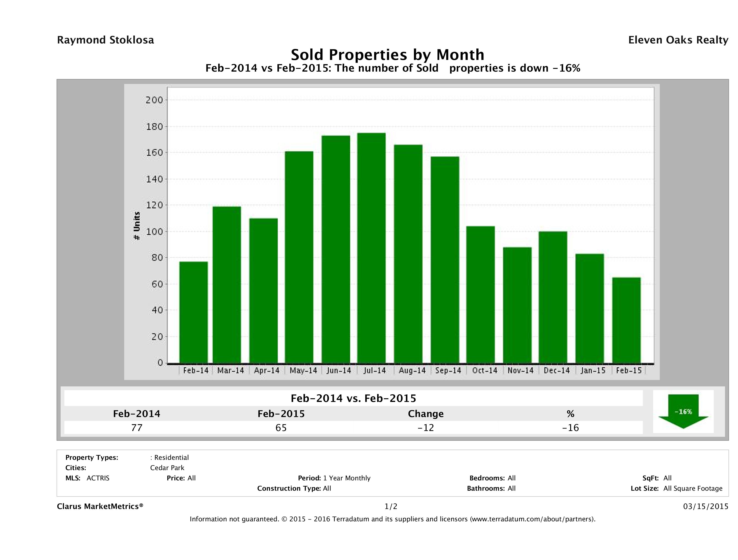Select the Jun-14 bar

(336, 249)
